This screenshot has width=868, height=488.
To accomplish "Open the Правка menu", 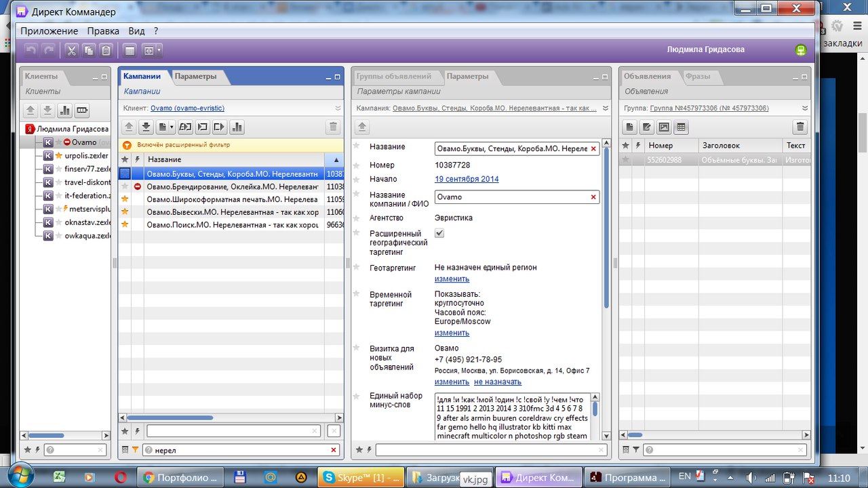I will tap(103, 31).
